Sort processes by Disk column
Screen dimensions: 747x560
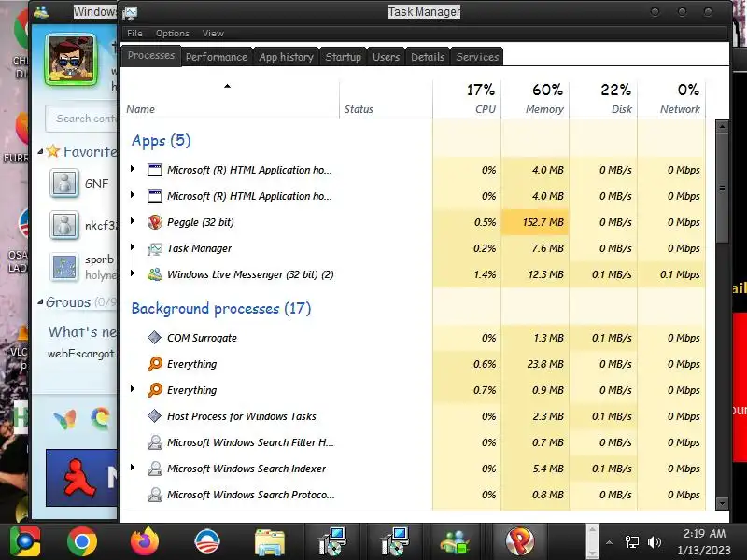(x=603, y=99)
